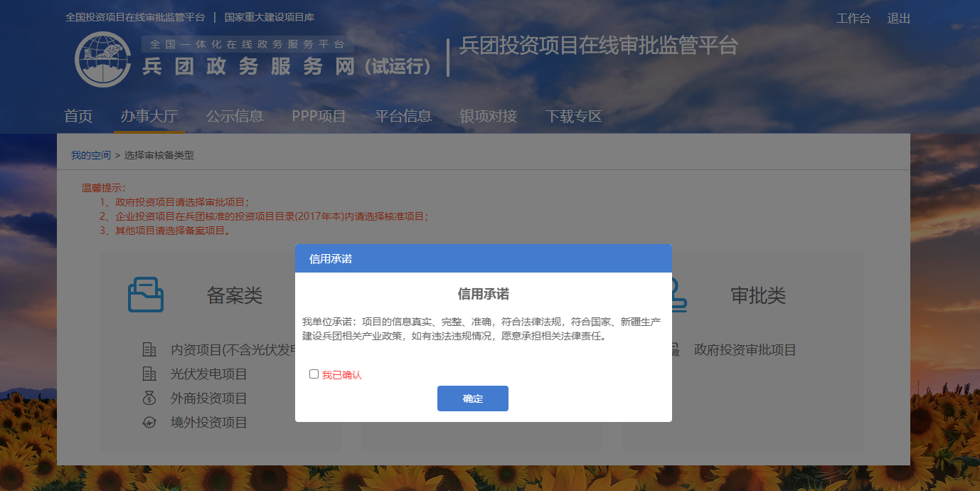Click the 审批类 stamp icon
This screenshot has width=980, height=491.
(x=676, y=295)
